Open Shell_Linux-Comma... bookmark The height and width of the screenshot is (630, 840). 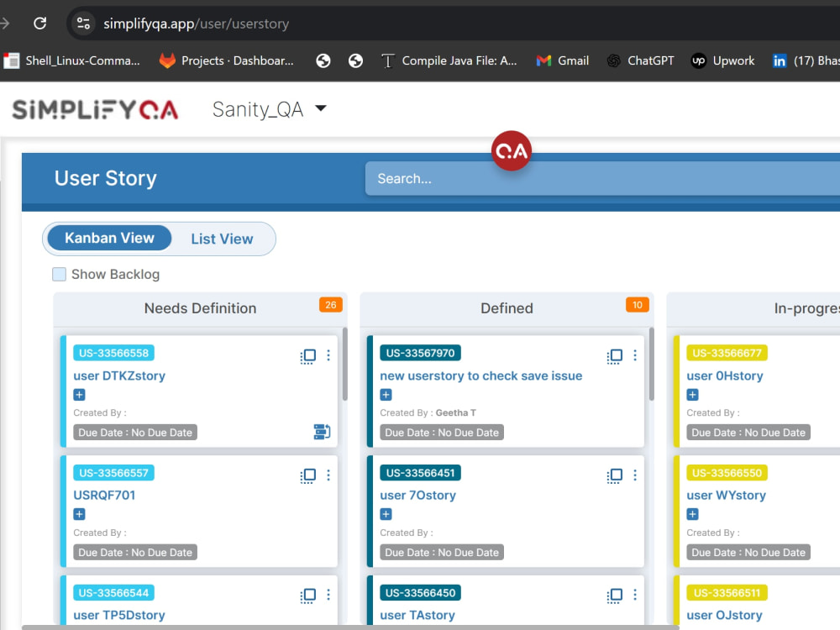(x=71, y=60)
